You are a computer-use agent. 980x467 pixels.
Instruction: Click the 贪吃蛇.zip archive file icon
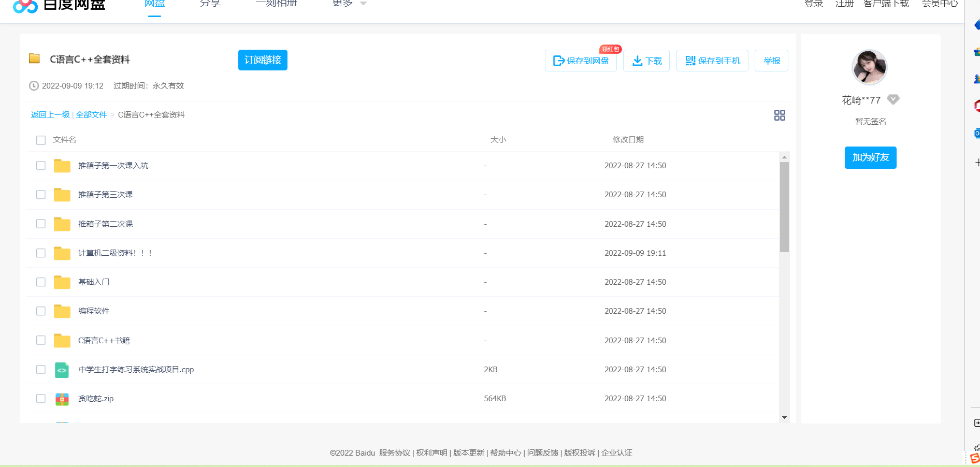62,399
